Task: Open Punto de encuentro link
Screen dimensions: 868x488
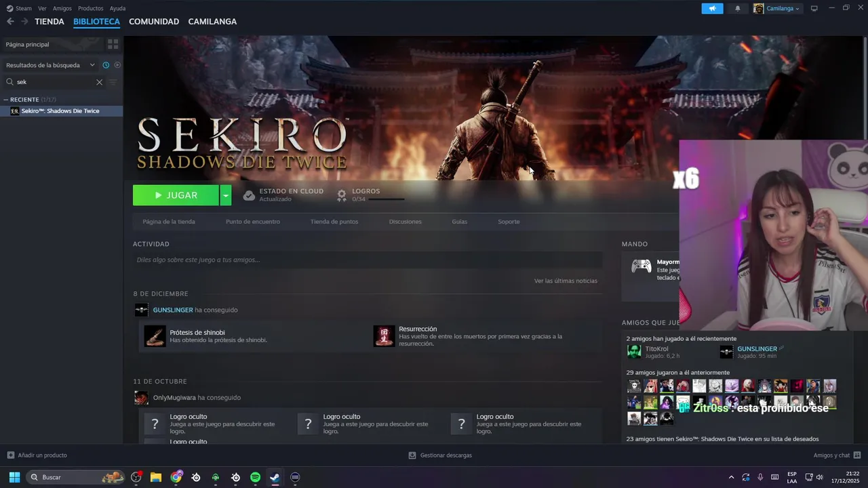Action: (253, 222)
